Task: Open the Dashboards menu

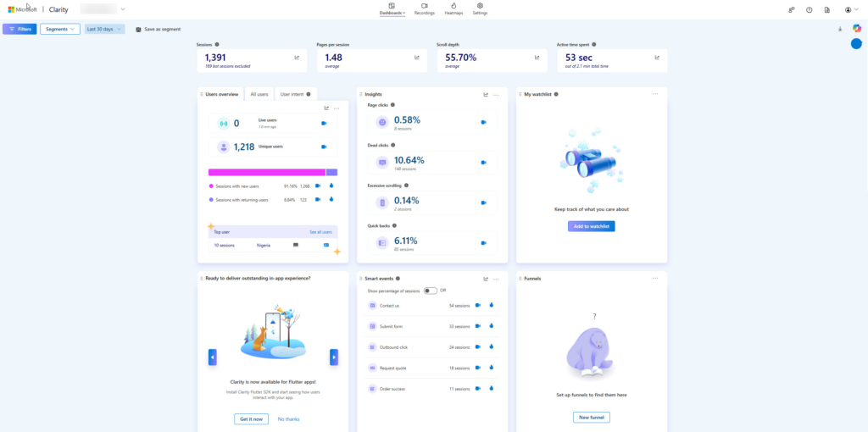Action: 392,8
